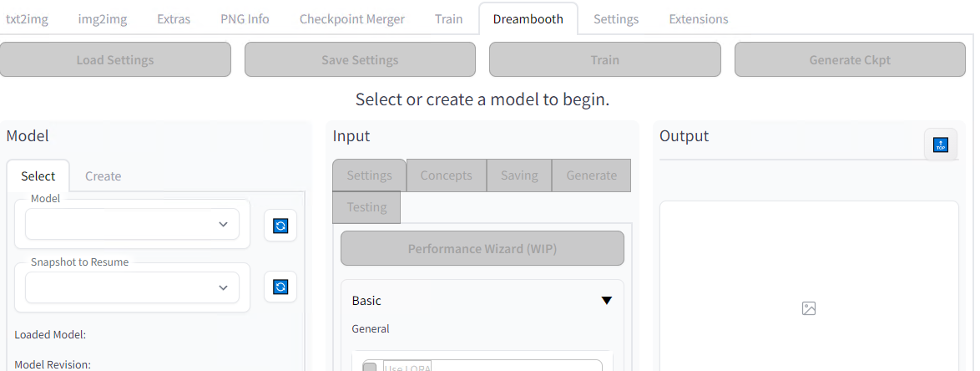Collapse the Basic section triangle
The image size is (980, 371).
coord(606,301)
